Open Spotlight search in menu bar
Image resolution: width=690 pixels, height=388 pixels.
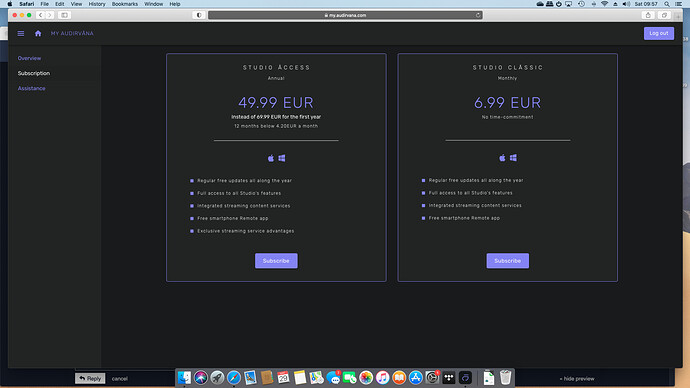667,4
